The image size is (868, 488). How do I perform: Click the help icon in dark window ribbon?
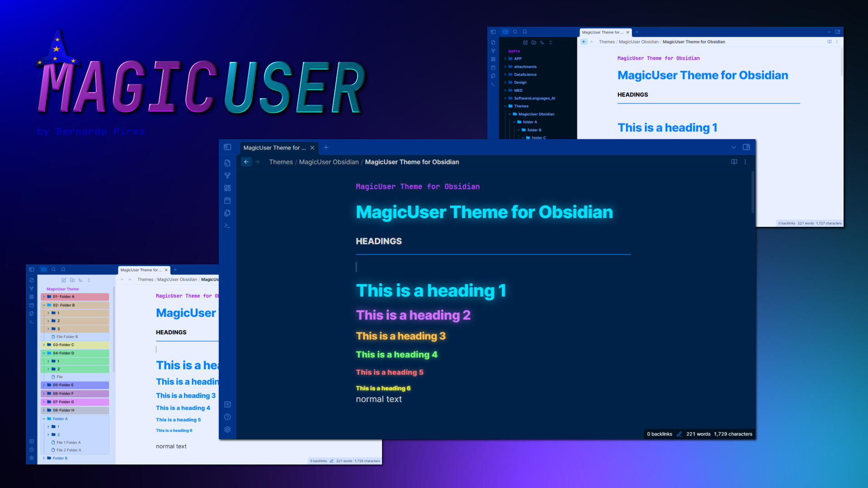(x=227, y=417)
